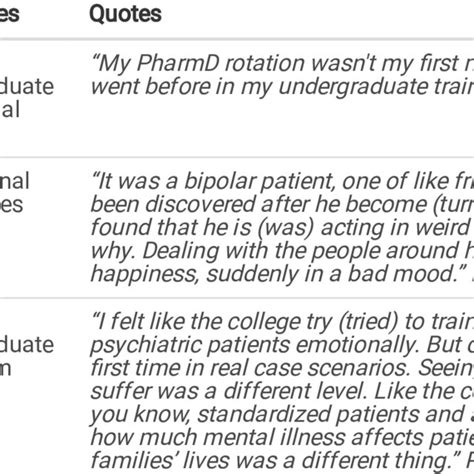Click the line 'It was a bipolar patient'
The width and height of the screenshot is (474, 474).
(282, 181)
